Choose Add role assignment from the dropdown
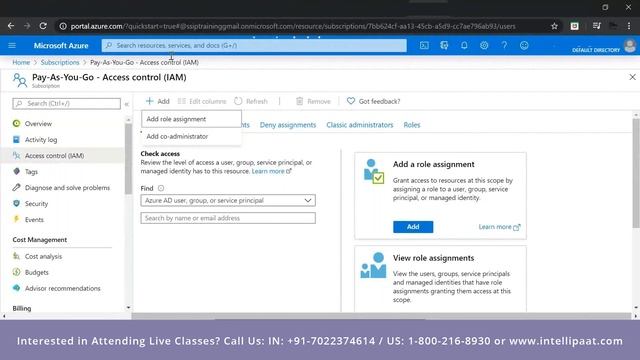640x360 pixels. 191,119
